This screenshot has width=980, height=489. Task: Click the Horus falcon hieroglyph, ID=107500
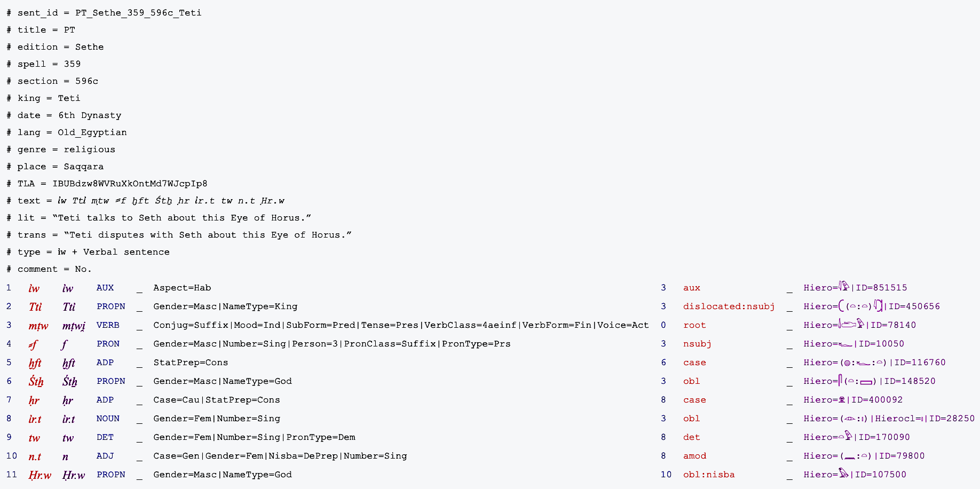click(x=843, y=474)
